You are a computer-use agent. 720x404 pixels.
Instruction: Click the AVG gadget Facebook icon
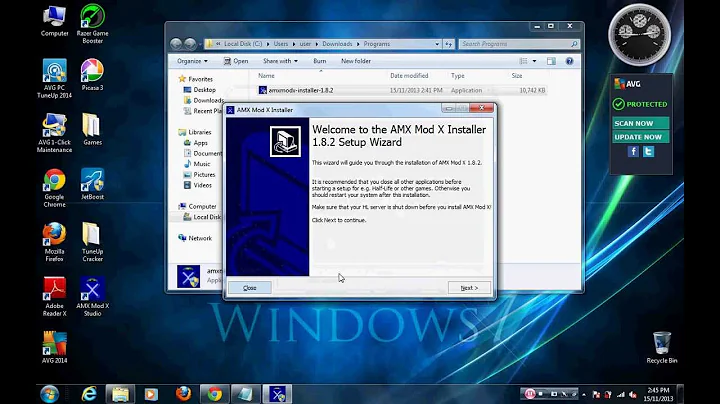tap(633, 151)
